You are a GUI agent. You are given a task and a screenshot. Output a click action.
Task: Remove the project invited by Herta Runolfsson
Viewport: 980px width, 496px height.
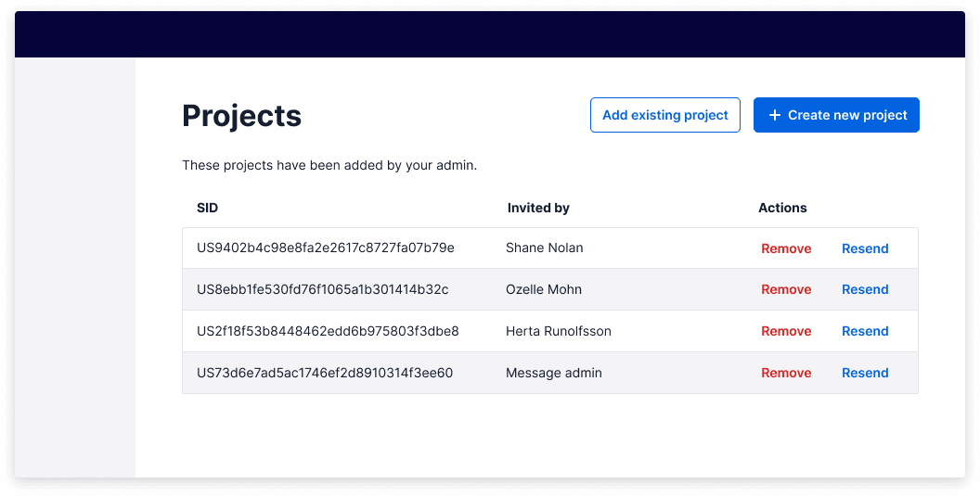click(x=786, y=331)
